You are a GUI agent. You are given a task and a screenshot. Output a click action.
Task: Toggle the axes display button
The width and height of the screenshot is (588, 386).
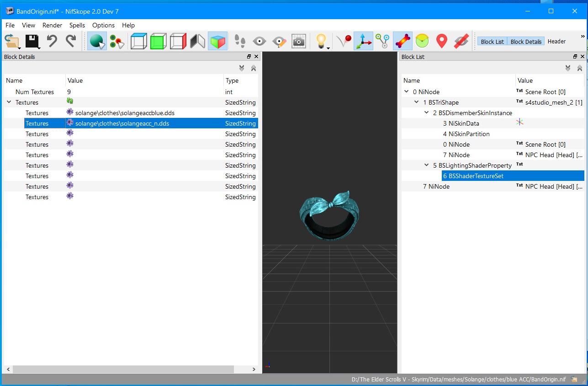click(364, 42)
